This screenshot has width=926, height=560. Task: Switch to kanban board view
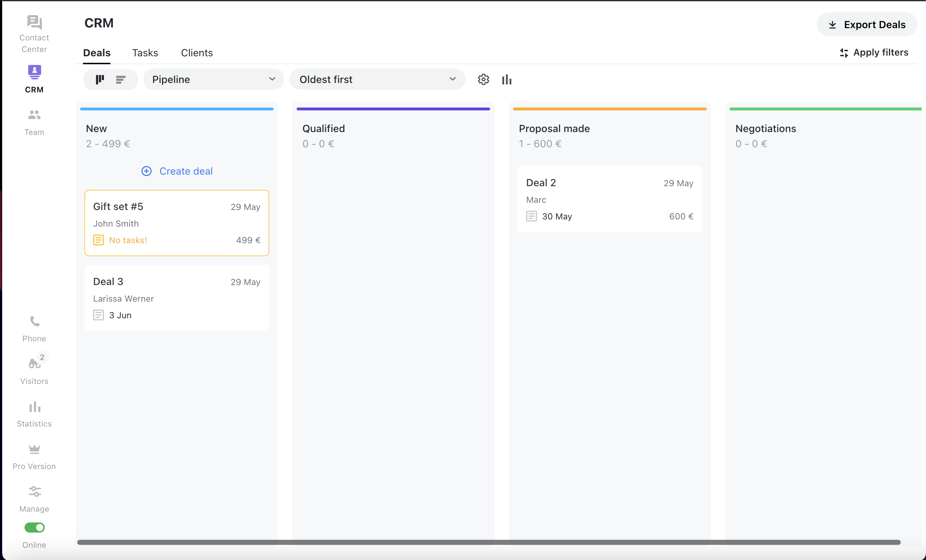tap(100, 79)
